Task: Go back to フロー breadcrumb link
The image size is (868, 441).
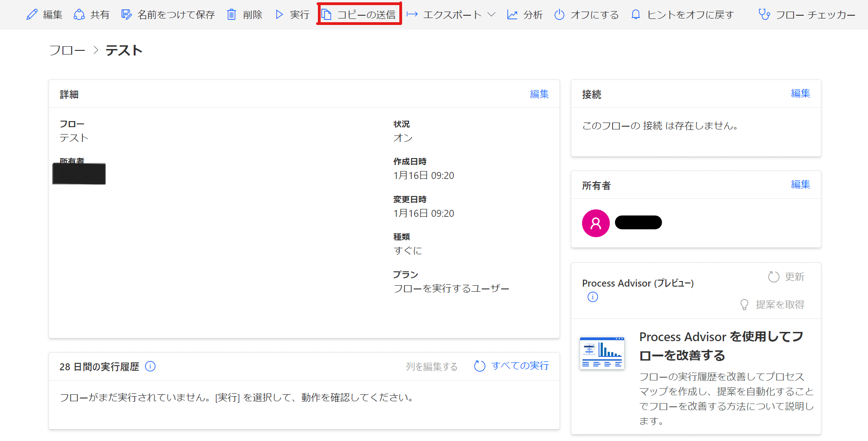Action: [68, 50]
